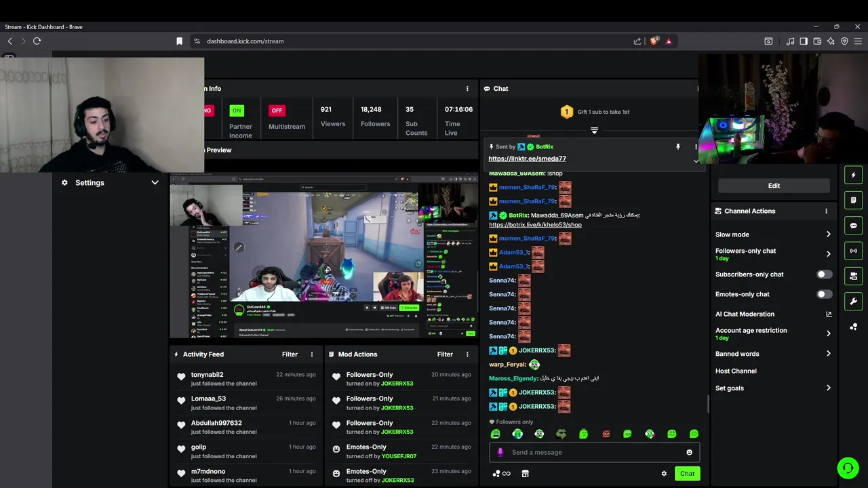Viewport: 868px width, 488px height.
Task: Click Lomaaa_53 in Activity Feed
Action: point(208,399)
